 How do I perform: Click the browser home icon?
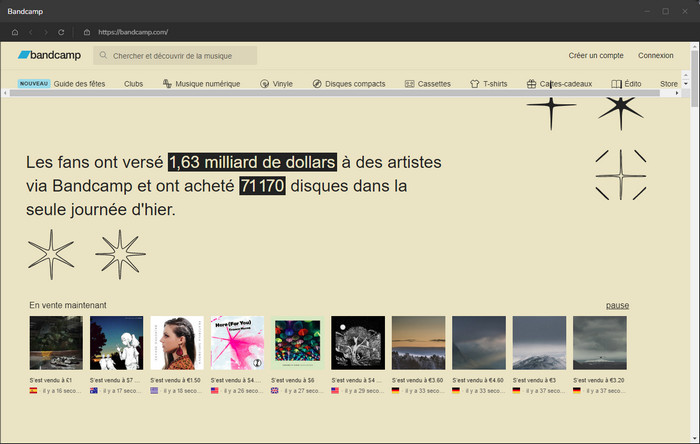pos(15,32)
